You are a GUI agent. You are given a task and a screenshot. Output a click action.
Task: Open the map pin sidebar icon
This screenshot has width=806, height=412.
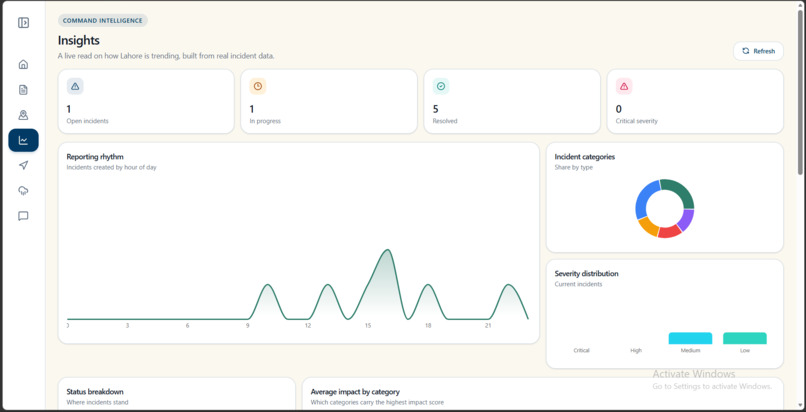pos(23,115)
